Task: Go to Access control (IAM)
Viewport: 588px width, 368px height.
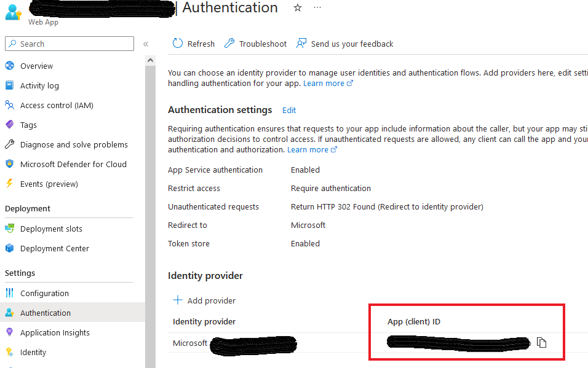Action: tap(57, 105)
